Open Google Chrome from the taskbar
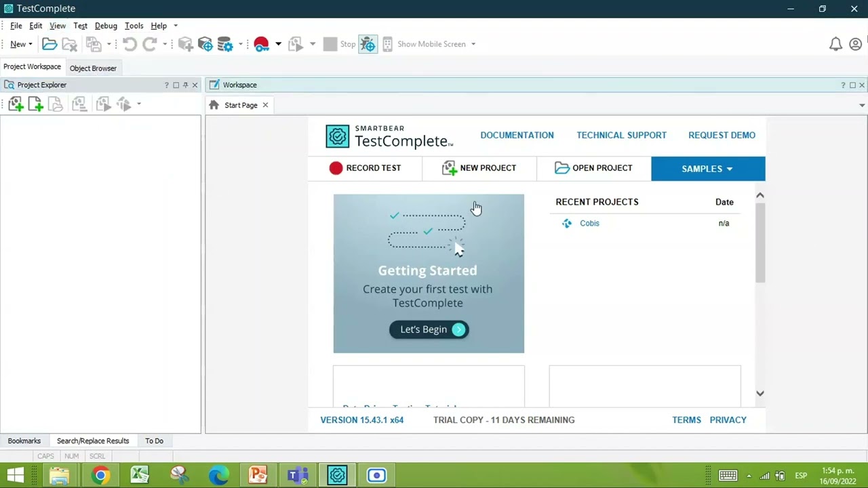868x488 pixels. pyautogui.click(x=100, y=475)
